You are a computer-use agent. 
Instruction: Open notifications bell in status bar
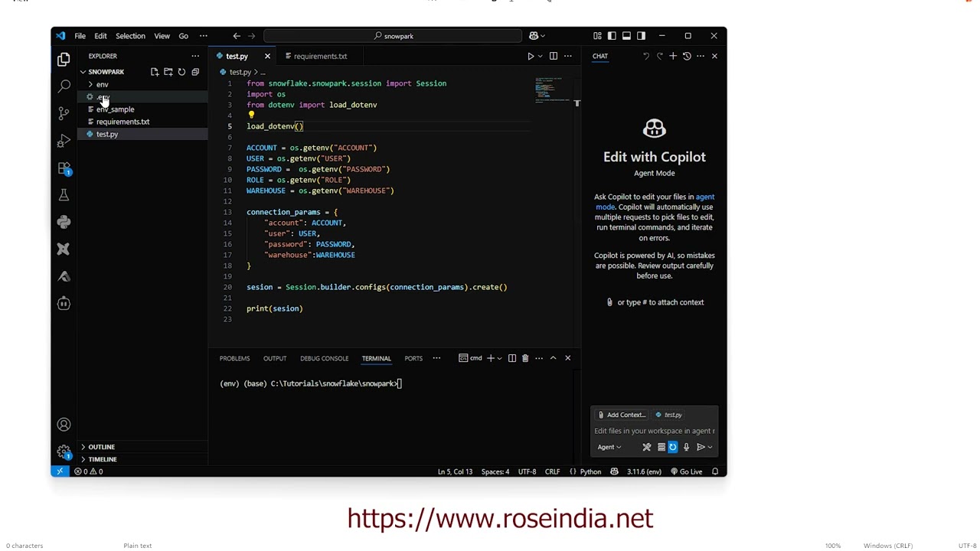[x=715, y=471]
